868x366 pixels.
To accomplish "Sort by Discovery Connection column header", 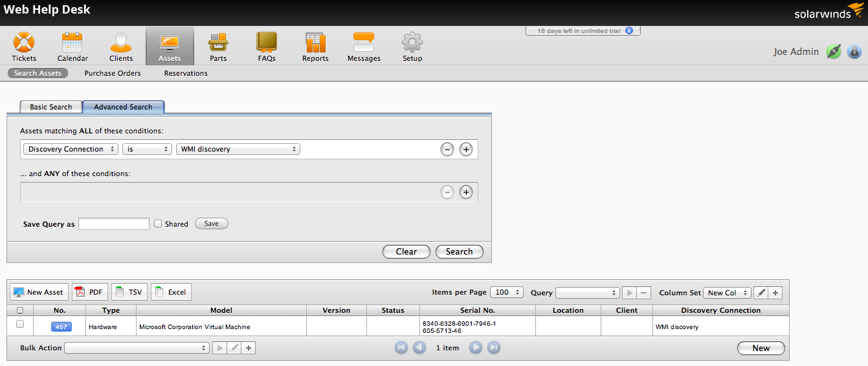I will pos(721,310).
